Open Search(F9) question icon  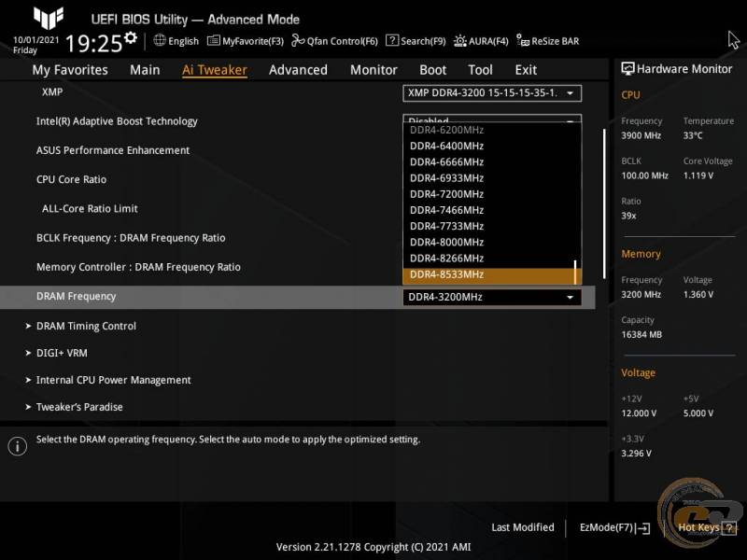(391, 40)
